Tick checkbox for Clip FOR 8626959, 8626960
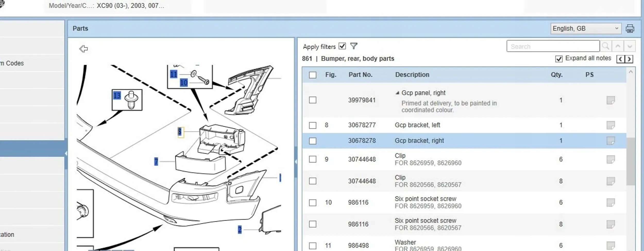The image size is (644, 251). [313, 159]
